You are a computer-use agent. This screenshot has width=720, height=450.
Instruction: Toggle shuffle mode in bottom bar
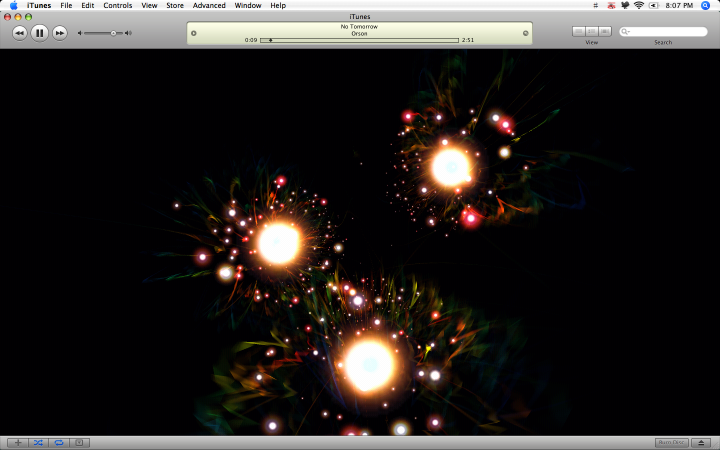tap(38, 443)
